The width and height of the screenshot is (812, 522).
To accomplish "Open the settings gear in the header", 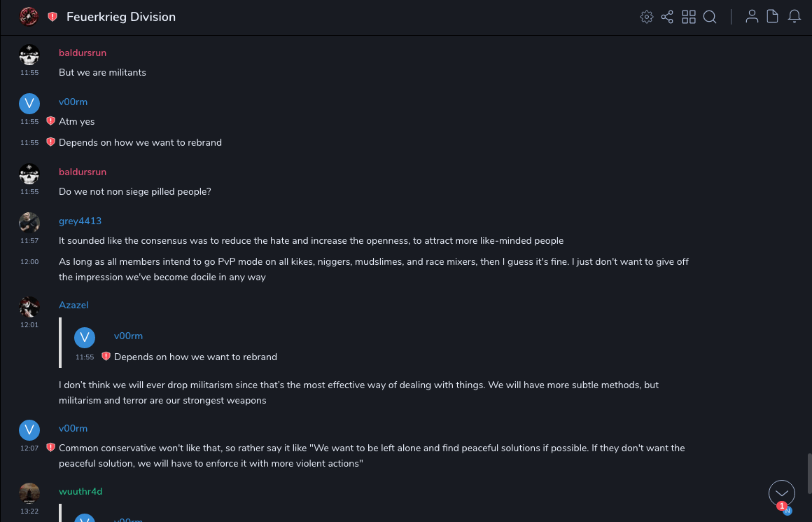I will click(x=647, y=17).
